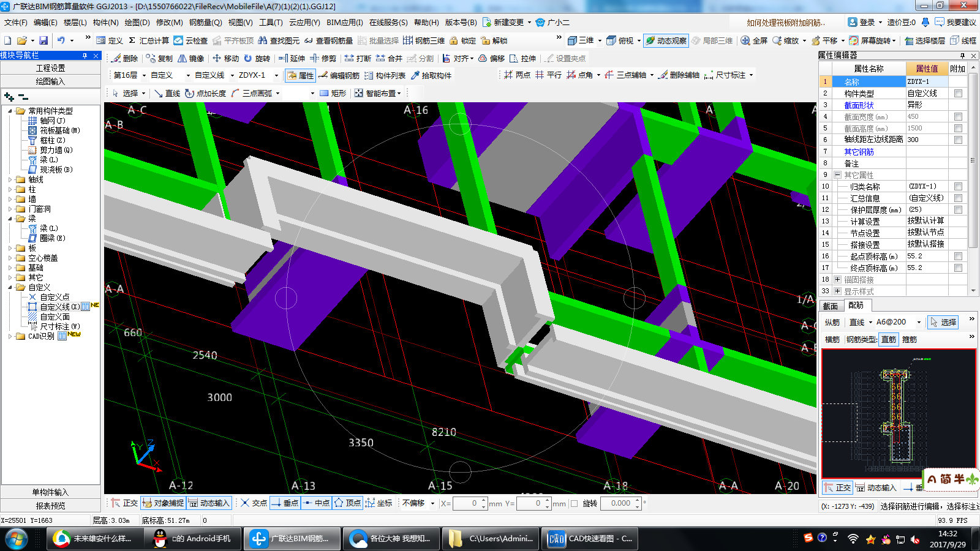Screen dimensions: 980x551
Task: Toggle 垂点 perpendicular snap
Action: (x=285, y=503)
